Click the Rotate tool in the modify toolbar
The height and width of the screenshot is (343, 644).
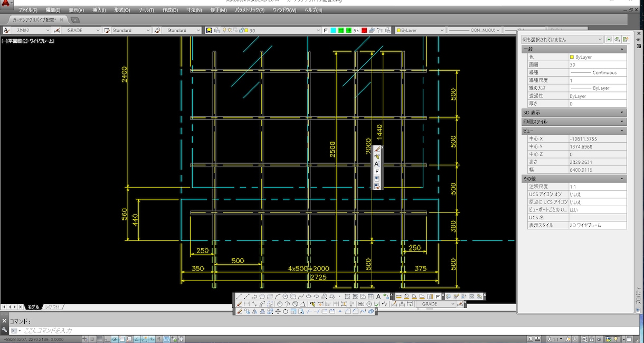(286, 311)
